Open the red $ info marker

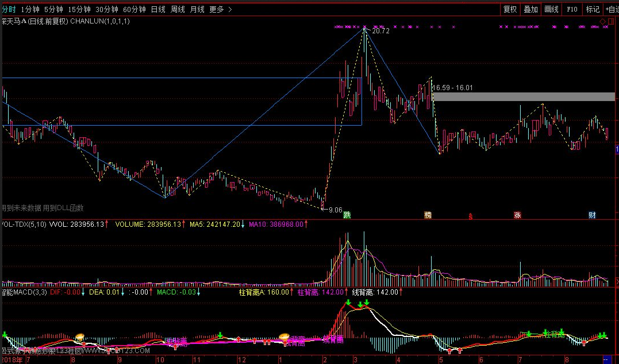click(x=471, y=216)
